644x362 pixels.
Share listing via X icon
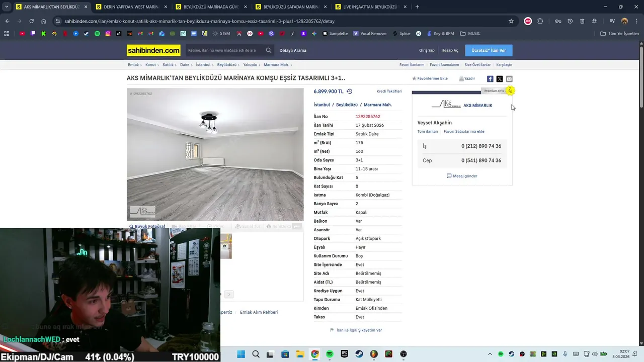tap(500, 79)
